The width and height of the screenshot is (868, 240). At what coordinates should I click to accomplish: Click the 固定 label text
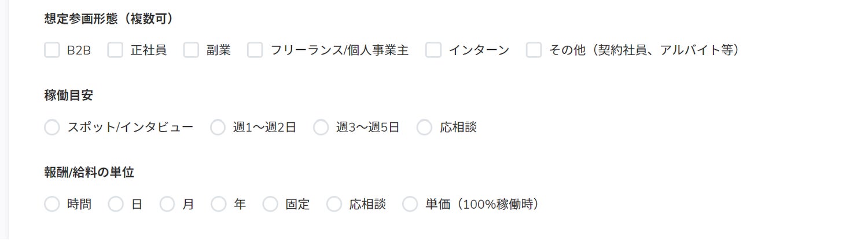[297, 204]
